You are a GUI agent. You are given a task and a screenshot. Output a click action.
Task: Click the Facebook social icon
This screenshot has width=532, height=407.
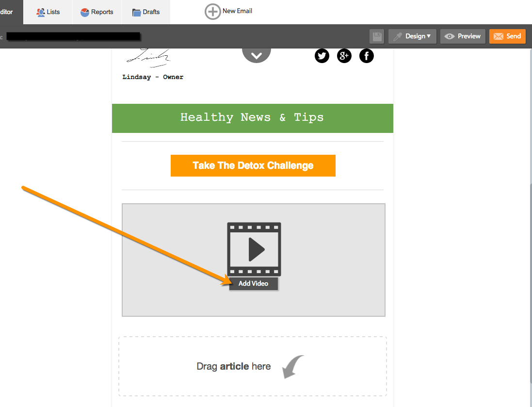click(367, 56)
